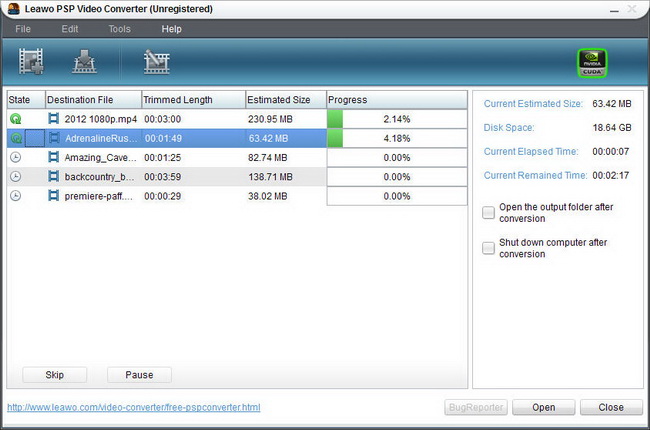This screenshot has width=650, height=430.
Task: Select the Amazing_Cave... file name
Action: (x=100, y=158)
